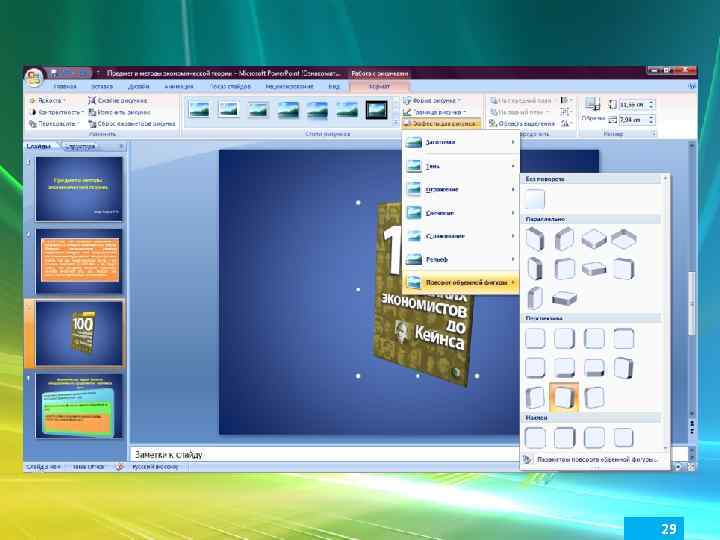Click the picture width input field
This screenshot has width=720, height=540.
[x=633, y=119]
